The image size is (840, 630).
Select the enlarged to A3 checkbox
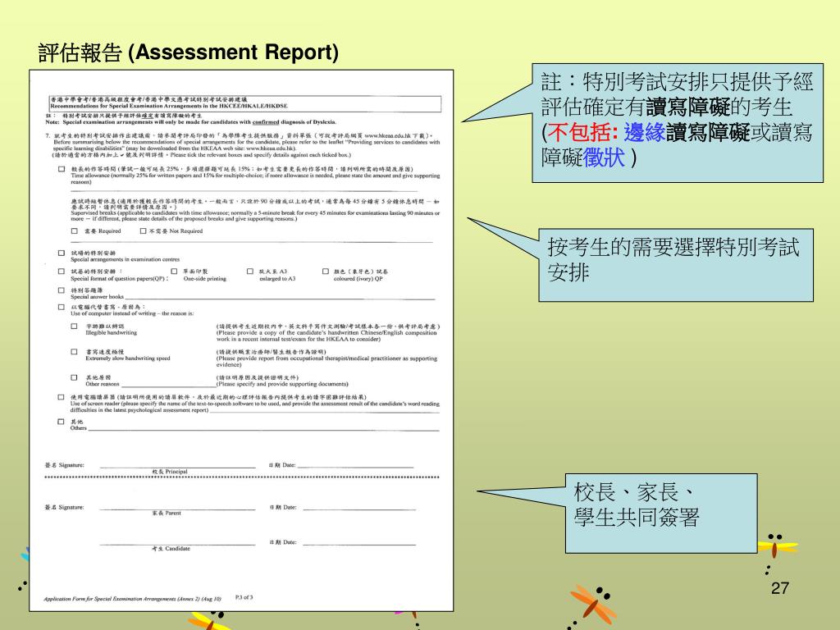click(x=249, y=271)
